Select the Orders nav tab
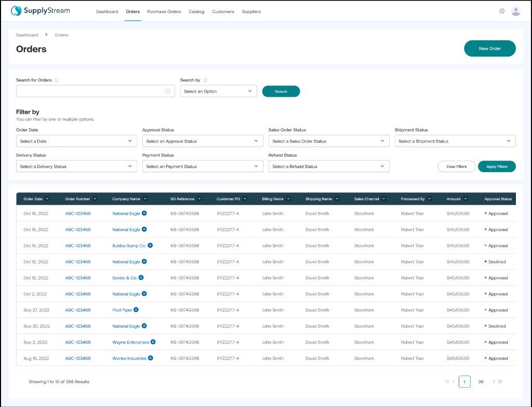 (132, 11)
